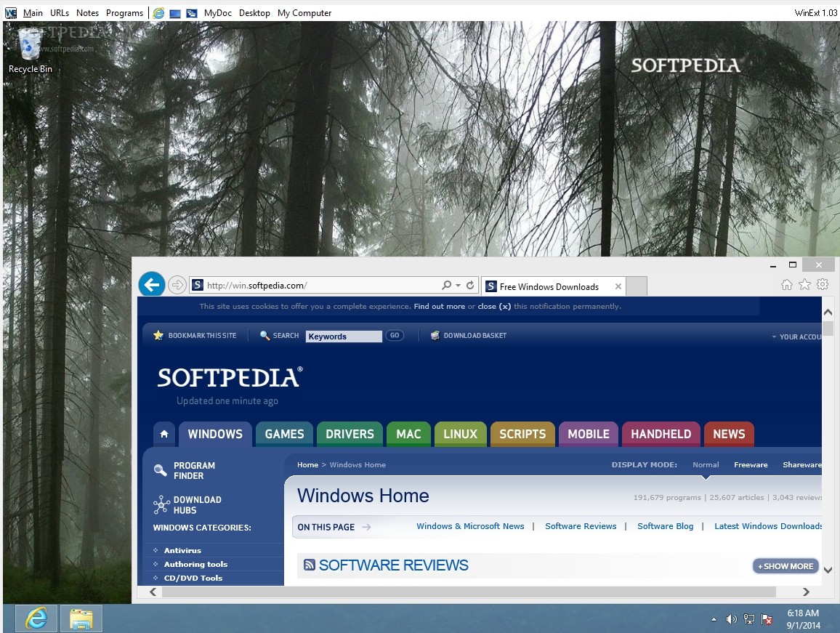Open the CD/DVD Tools category
Viewport: 840px width, 633px height.
pyautogui.click(x=193, y=578)
